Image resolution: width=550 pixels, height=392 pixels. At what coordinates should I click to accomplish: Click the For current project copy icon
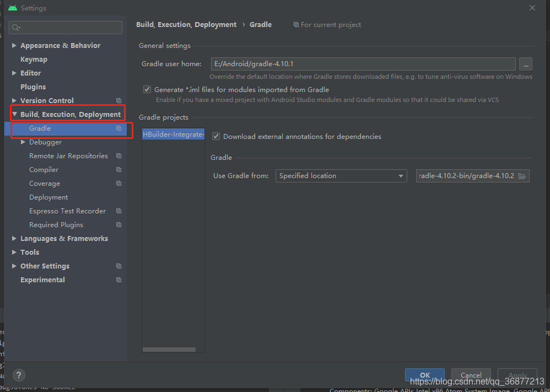[296, 25]
